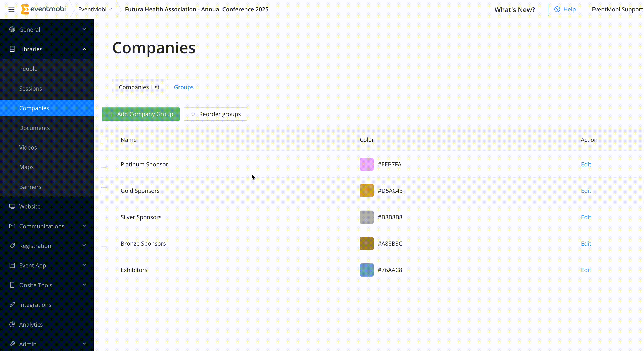
Task: Click the Analytics sidebar icon
Action: pos(12,324)
